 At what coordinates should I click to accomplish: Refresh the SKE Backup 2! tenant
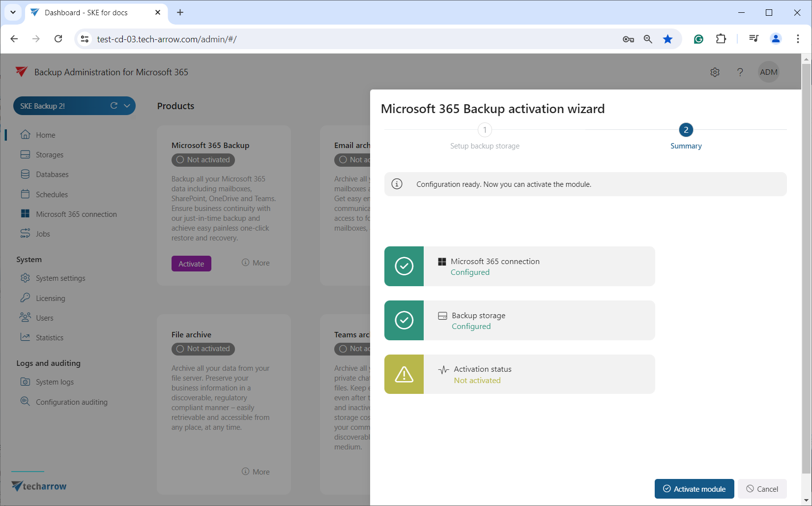coord(114,106)
